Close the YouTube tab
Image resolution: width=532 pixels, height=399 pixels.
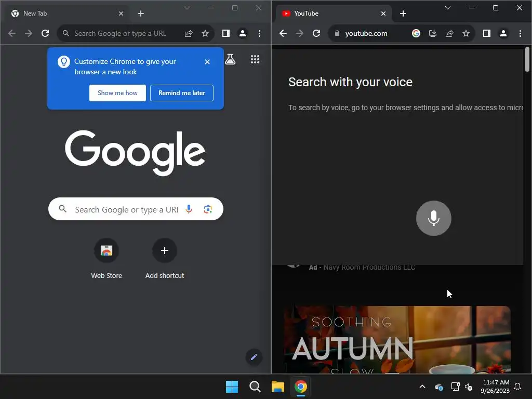[383, 14]
